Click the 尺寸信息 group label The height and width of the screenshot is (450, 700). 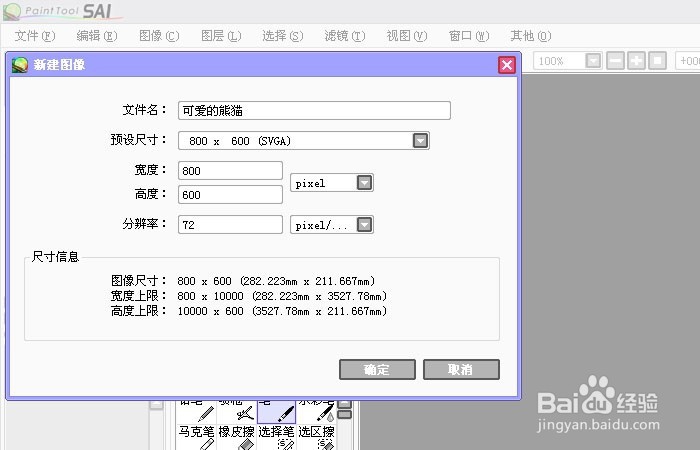coord(55,257)
